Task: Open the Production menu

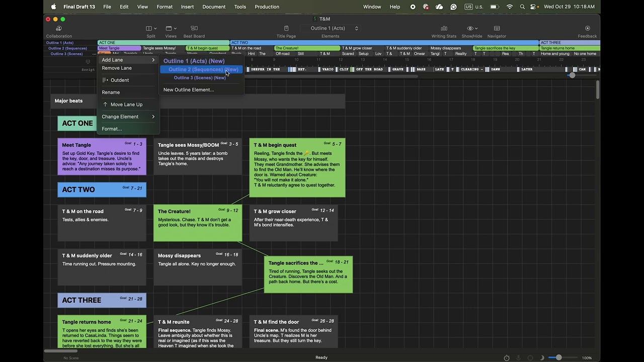Action: point(267,7)
